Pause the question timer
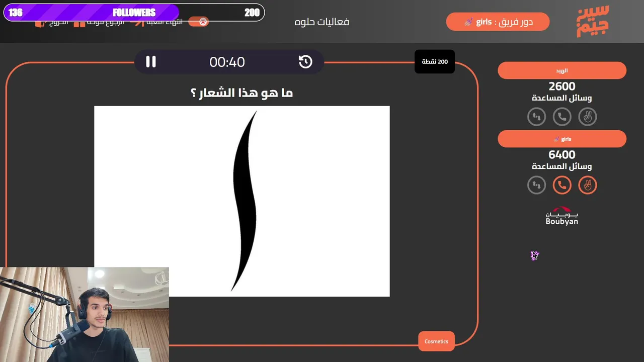 click(x=151, y=62)
